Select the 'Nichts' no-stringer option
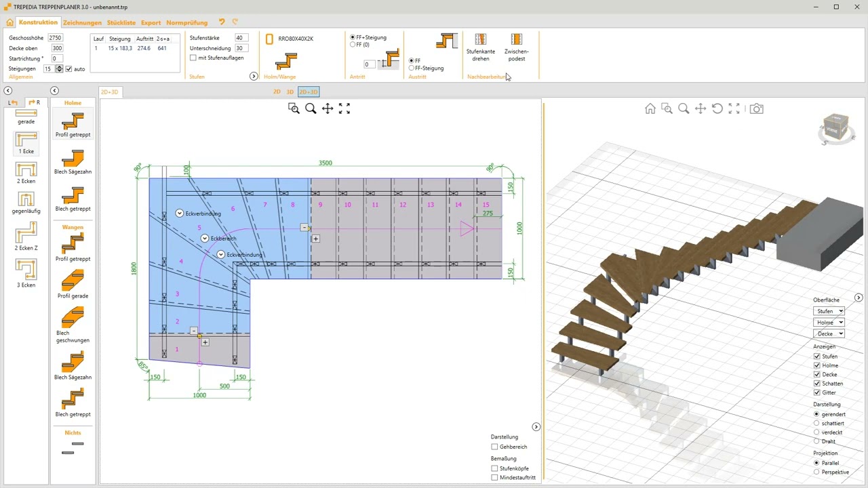Viewport: 868px width, 488px height. (x=73, y=448)
